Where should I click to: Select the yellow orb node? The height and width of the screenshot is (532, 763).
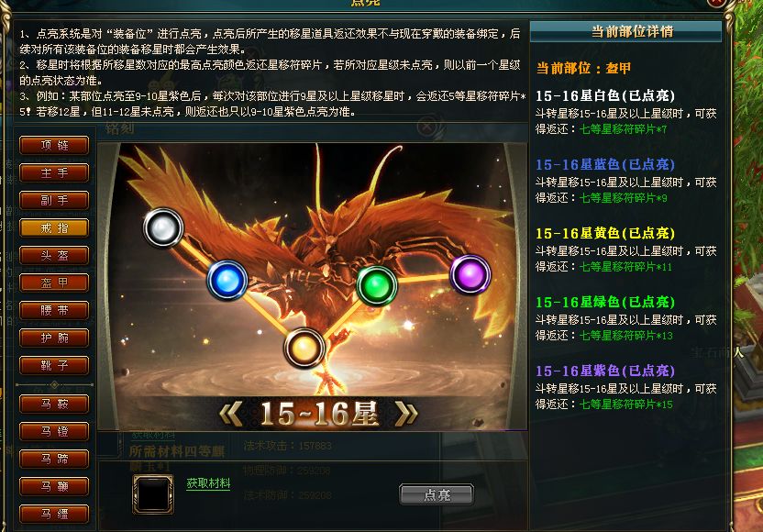pos(304,348)
